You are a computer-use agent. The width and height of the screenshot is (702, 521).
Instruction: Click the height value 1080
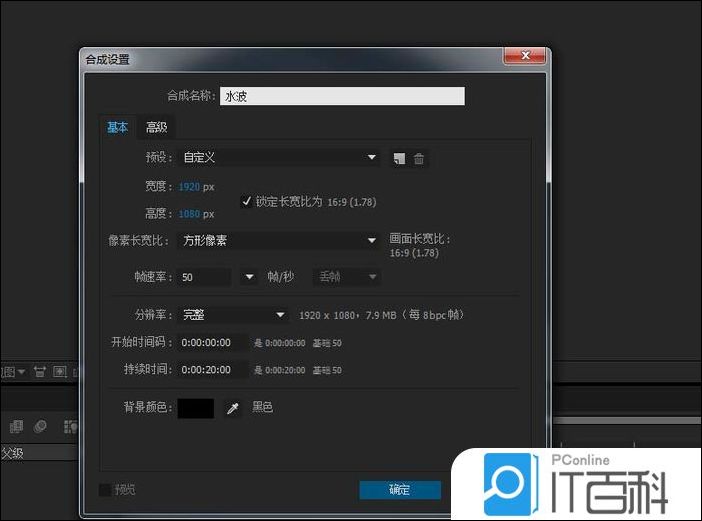coord(189,214)
